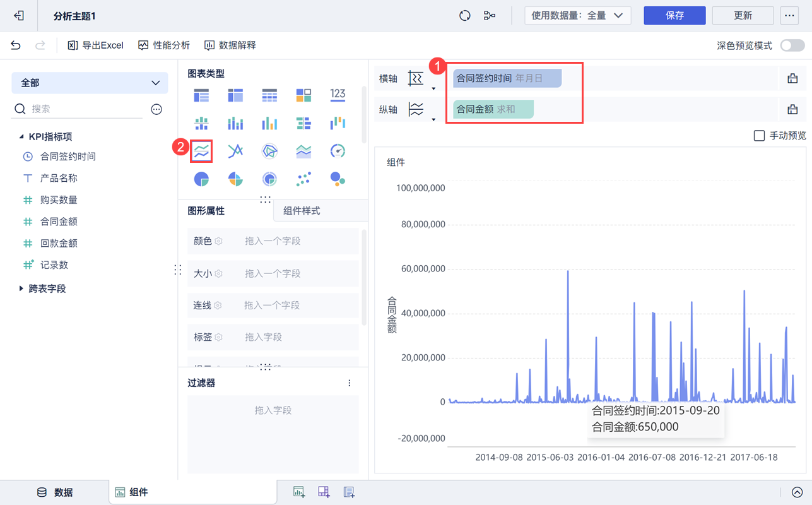The image size is (812, 505).
Task: Select the waterfall chart type icon
Action: 338,122
